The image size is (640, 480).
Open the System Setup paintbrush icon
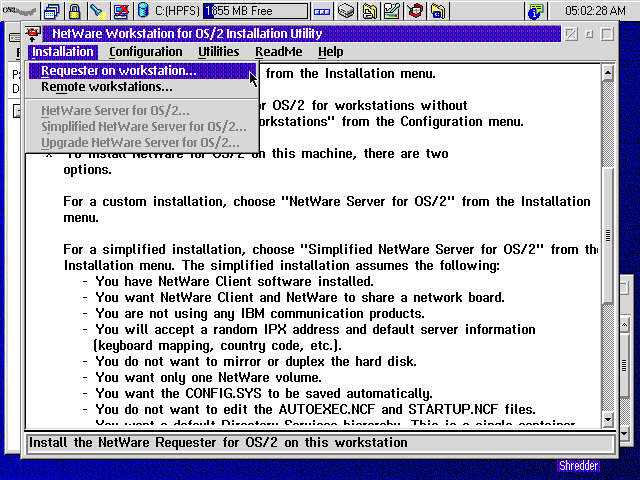pos(392,11)
